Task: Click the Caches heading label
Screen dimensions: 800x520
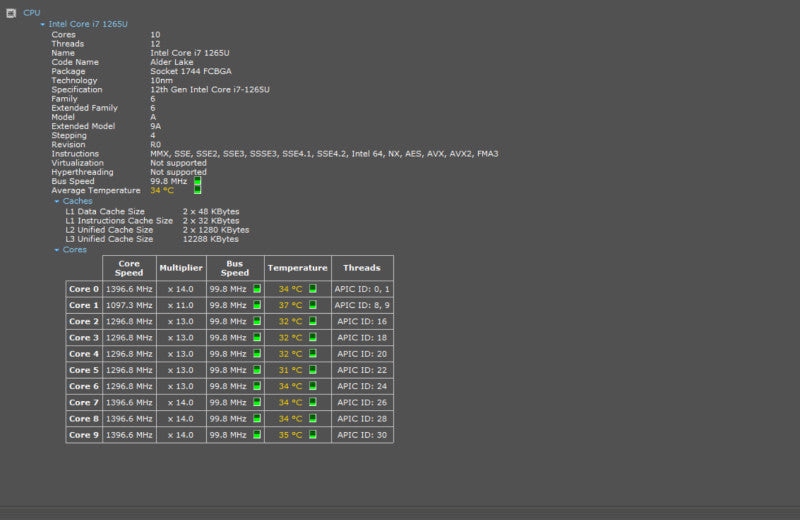Action: [78, 201]
